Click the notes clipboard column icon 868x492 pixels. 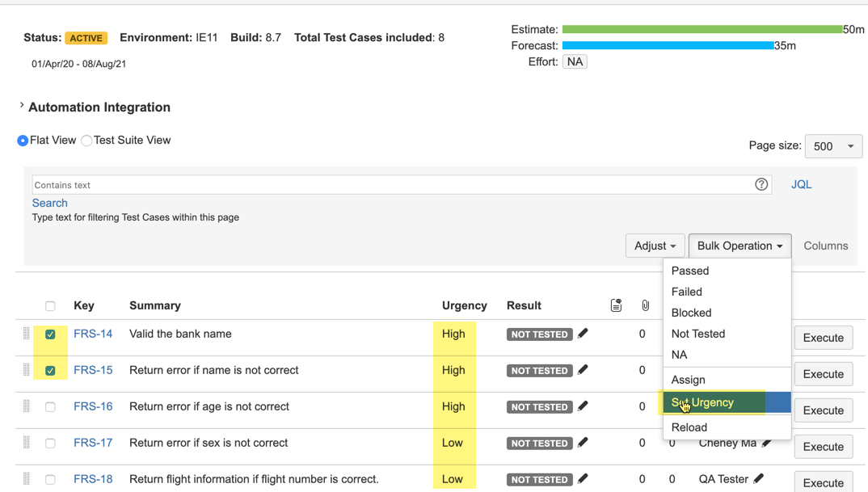point(616,305)
